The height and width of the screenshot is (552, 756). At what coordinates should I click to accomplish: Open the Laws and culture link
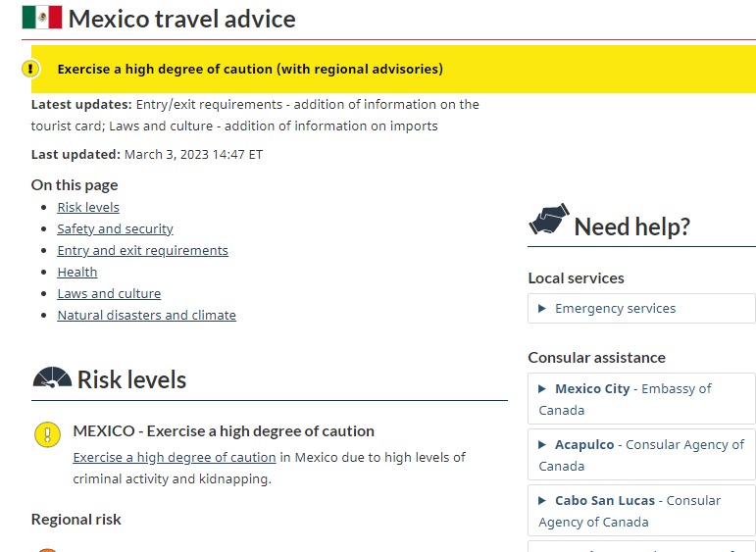109,293
